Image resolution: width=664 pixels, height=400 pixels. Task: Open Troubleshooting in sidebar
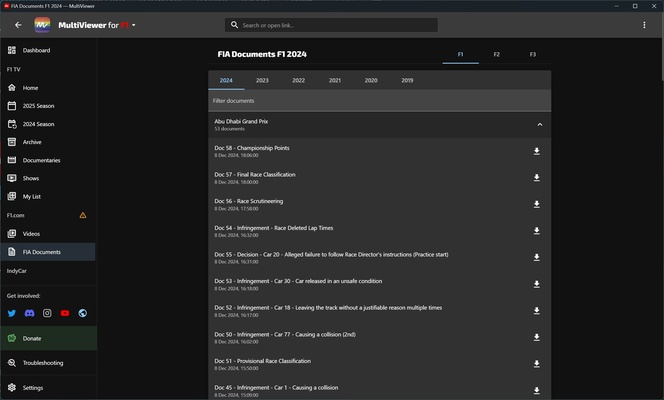[x=48, y=363]
